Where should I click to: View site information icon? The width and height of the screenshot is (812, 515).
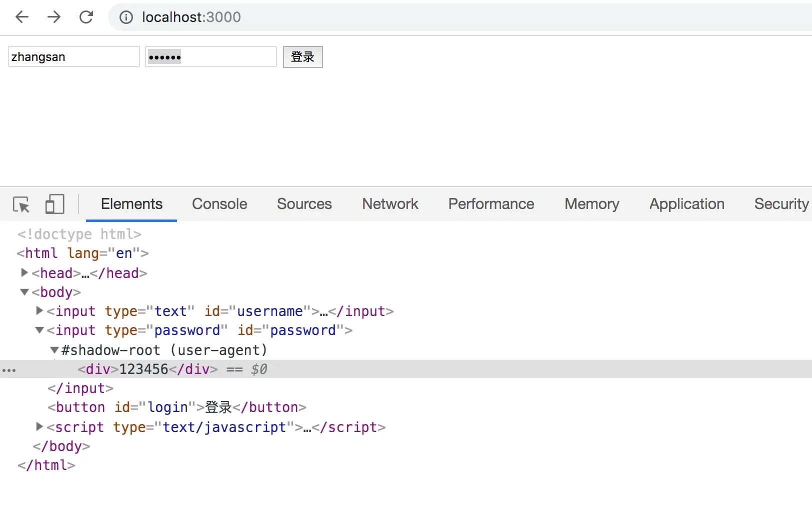coord(126,17)
